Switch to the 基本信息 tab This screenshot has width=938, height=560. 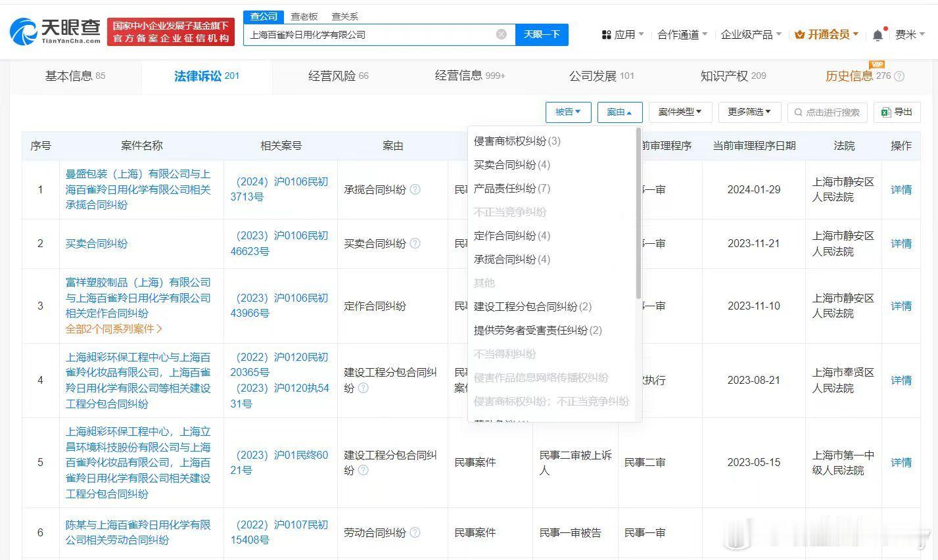click(75, 76)
